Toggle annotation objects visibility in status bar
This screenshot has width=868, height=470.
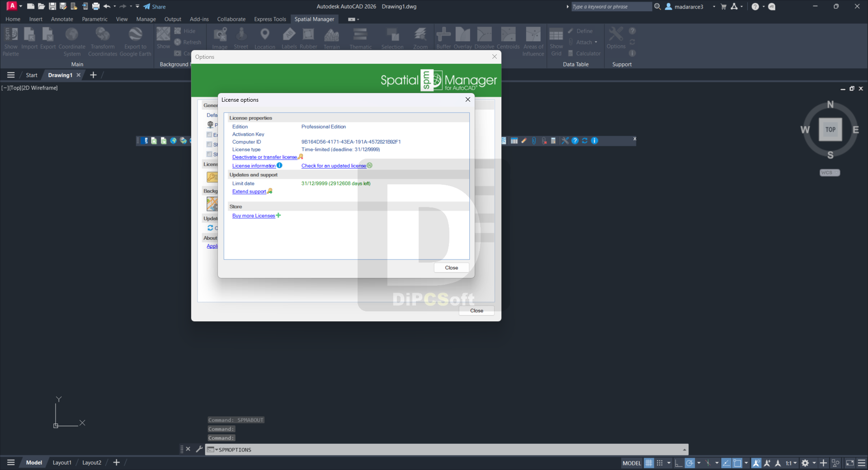coord(756,463)
